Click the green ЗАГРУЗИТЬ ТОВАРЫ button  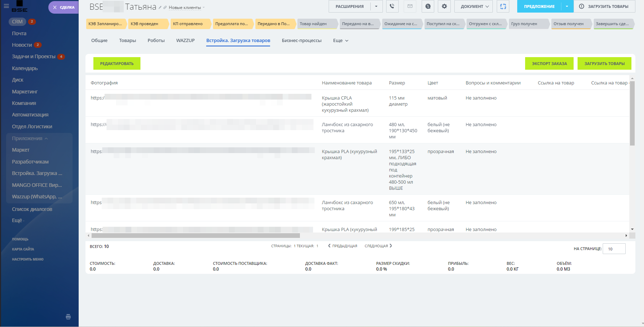pyautogui.click(x=604, y=64)
